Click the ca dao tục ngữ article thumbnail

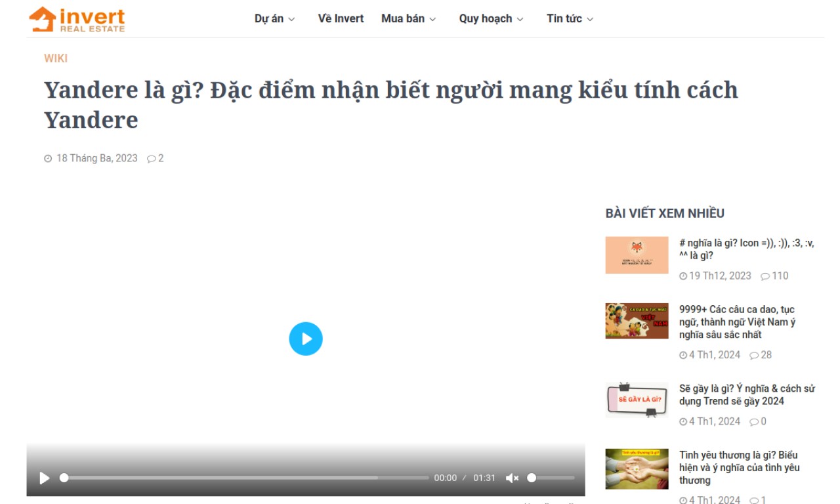(637, 321)
